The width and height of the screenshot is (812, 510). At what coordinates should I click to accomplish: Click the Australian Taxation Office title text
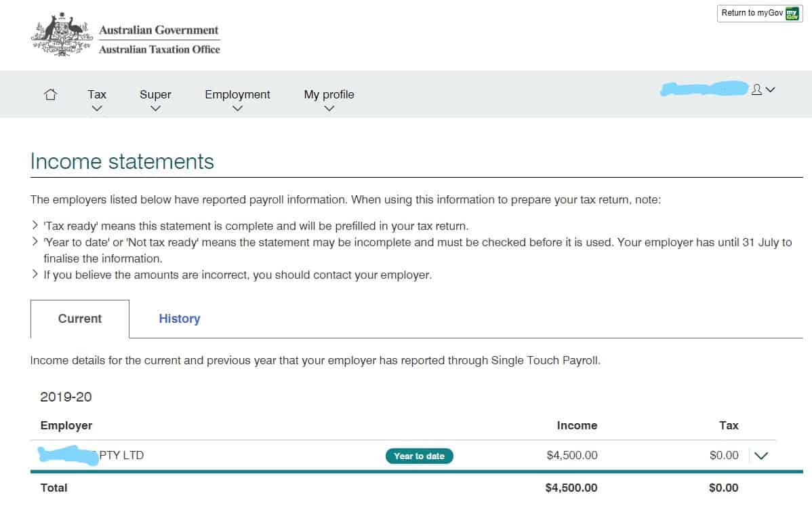[159, 50]
